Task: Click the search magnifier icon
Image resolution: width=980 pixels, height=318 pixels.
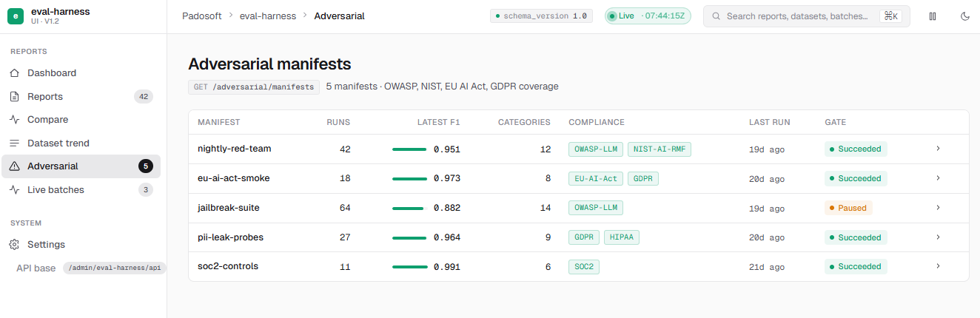Action: [x=716, y=16]
